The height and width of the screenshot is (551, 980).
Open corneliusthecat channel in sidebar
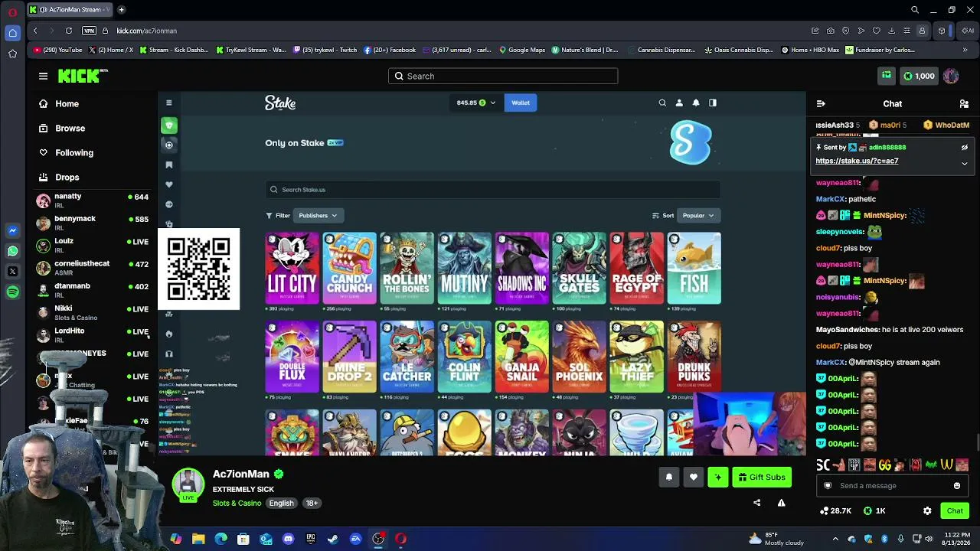coord(92,268)
